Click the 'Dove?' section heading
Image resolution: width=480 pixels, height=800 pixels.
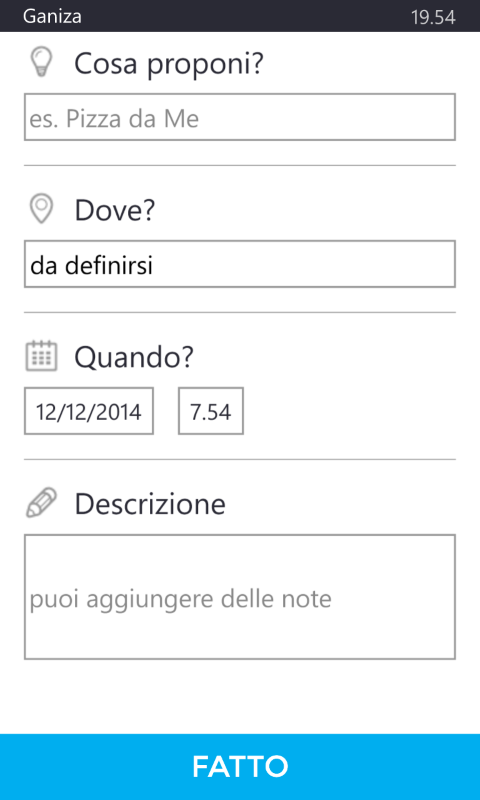coord(115,210)
